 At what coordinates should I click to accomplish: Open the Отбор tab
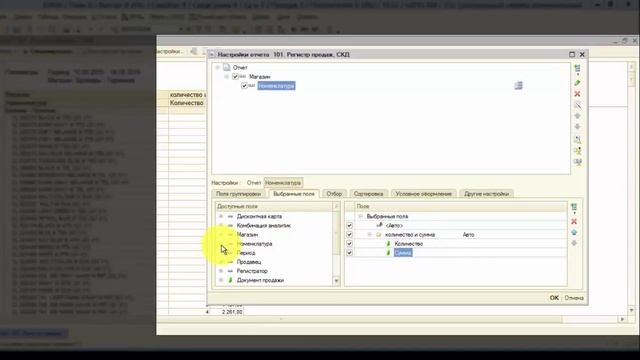[x=334, y=194]
